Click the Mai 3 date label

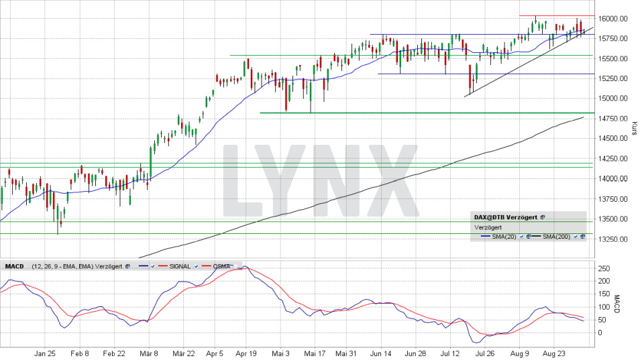click(281, 354)
